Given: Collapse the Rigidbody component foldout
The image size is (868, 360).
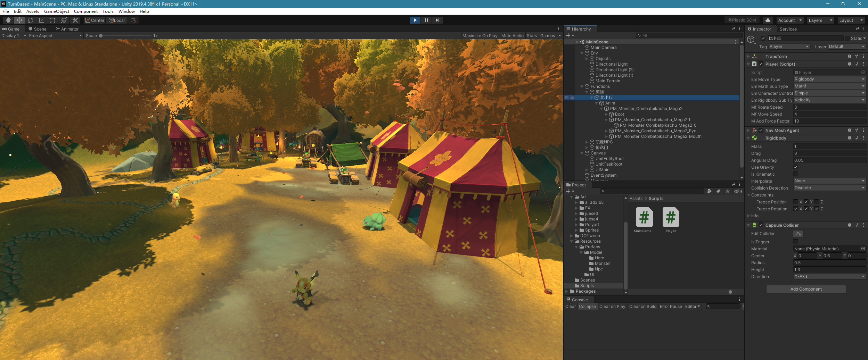Looking at the screenshot, I should (x=748, y=138).
